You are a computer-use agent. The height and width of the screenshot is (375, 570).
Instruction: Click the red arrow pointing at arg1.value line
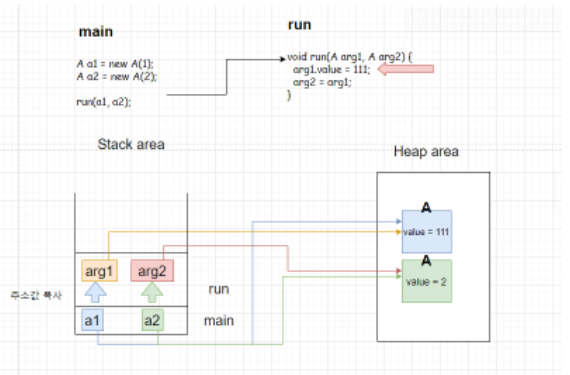(x=406, y=69)
